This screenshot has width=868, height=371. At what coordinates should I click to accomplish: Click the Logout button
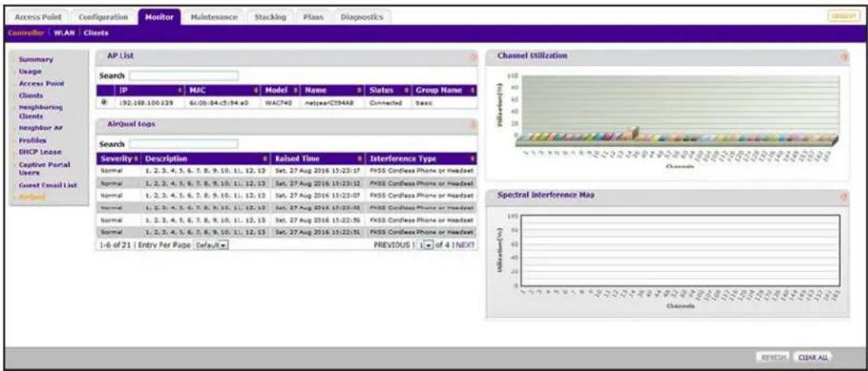[843, 17]
